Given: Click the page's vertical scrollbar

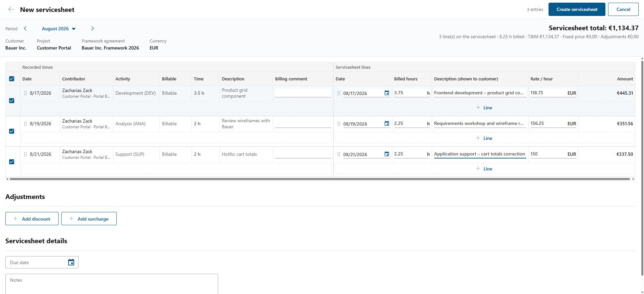Looking at the screenshot, I should pos(642,168).
